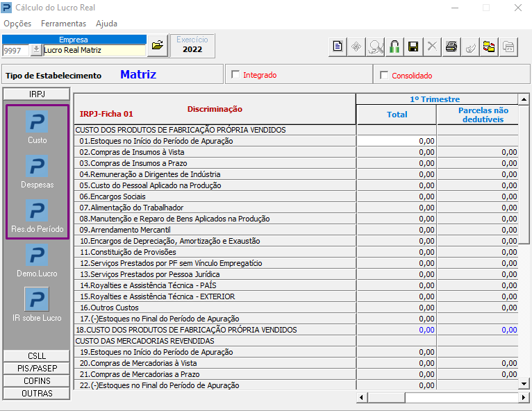Click the grayed-out hand toolbar icon
532x411 pixels.
coord(470,47)
